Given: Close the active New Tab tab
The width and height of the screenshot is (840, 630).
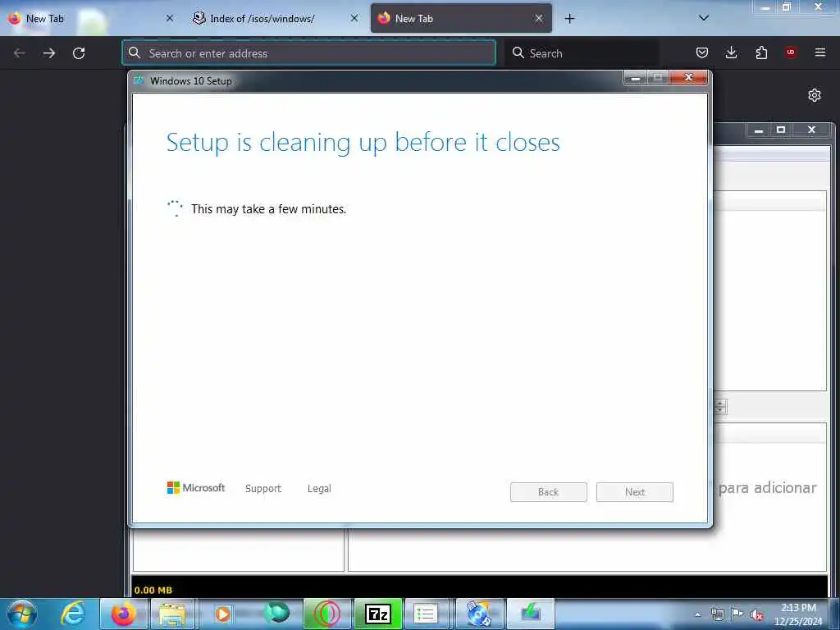Looking at the screenshot, I should 539,18.
